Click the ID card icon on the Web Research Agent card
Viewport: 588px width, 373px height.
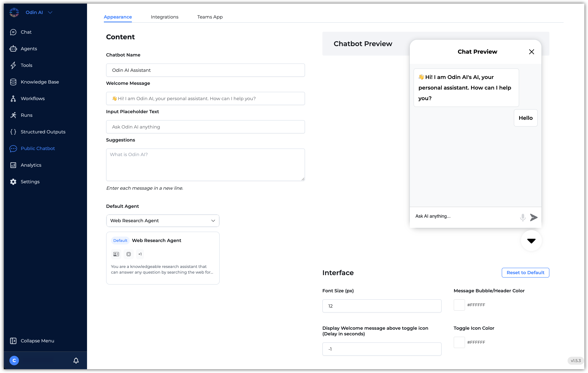coord(116,254)
